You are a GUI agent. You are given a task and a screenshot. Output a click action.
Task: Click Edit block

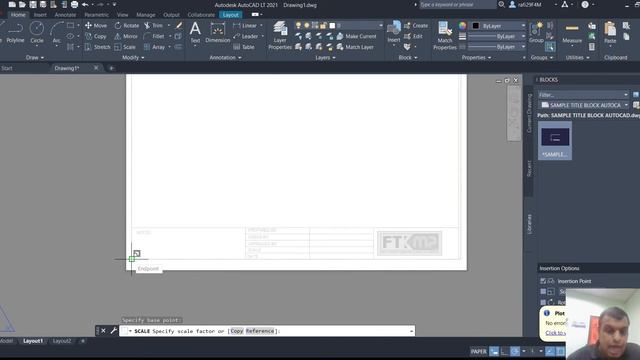tap(413, 36)
